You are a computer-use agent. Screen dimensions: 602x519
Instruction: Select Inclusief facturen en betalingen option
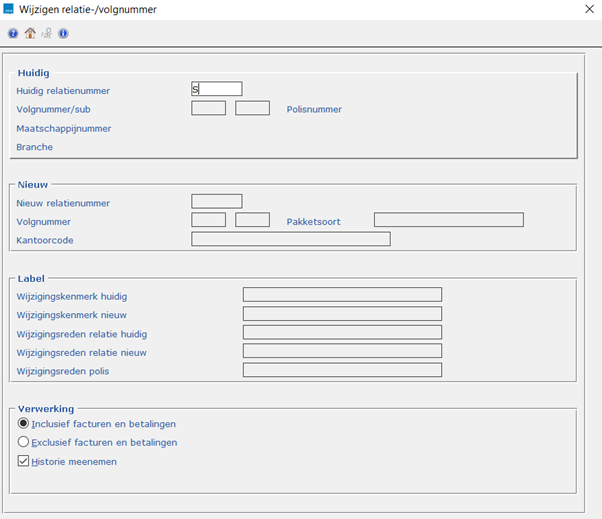pos(23,423)
